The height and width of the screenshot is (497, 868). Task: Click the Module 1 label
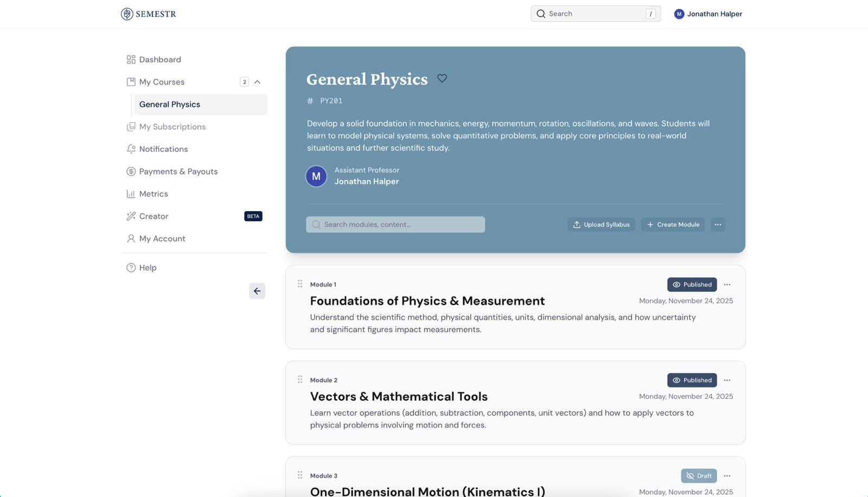323,284
